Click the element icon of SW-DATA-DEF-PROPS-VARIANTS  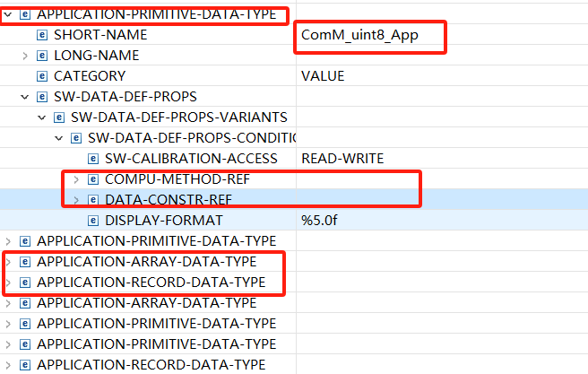click(59, 117)
